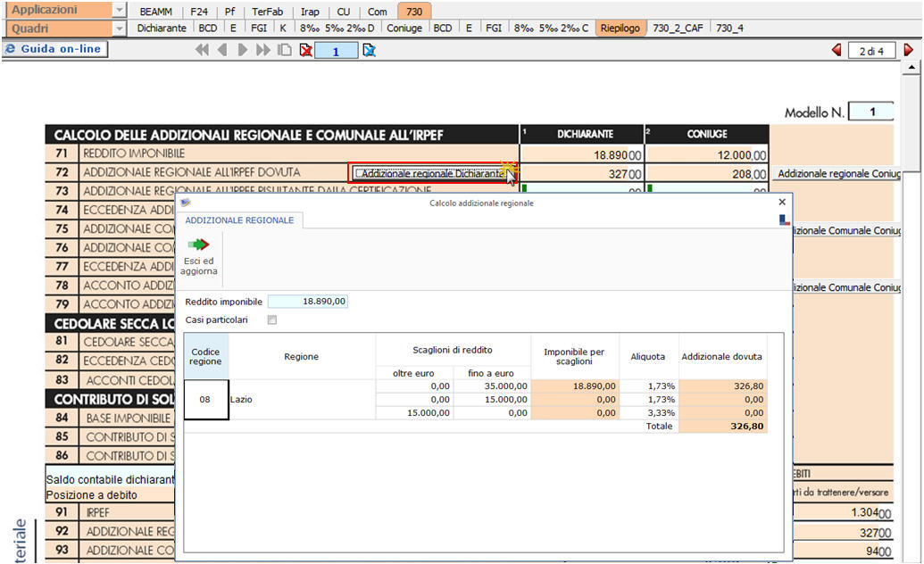Switch to the Irap application tab
Image resolution: width=924 pixels, height=564 pixels.
tap(310, 12)
